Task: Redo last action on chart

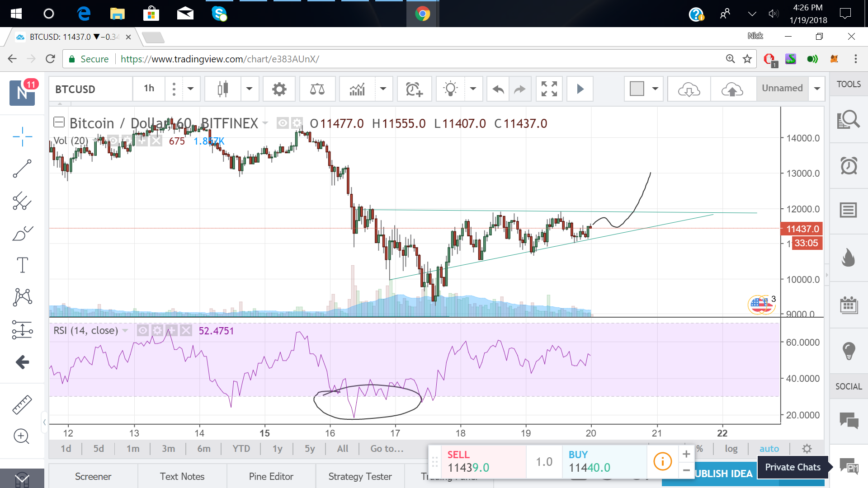Action: 520,89
